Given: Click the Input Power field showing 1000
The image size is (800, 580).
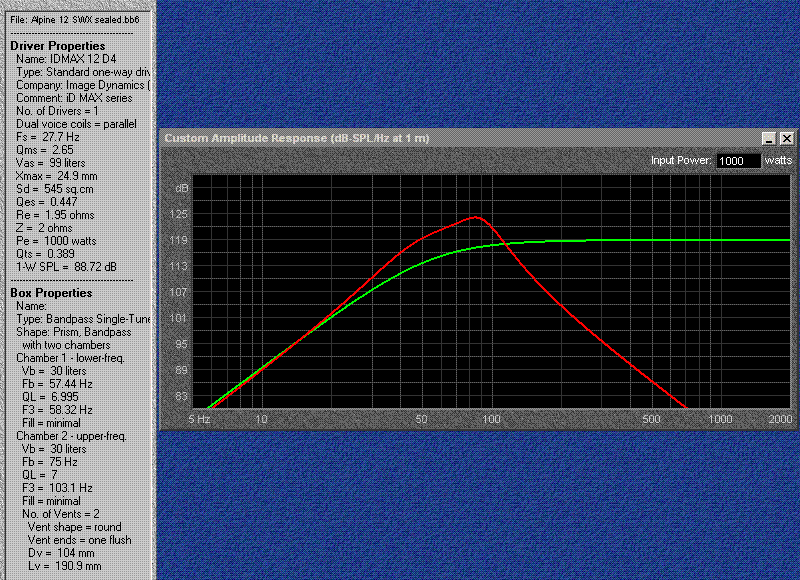Looking at the screenshot, I should pos(738,161).
